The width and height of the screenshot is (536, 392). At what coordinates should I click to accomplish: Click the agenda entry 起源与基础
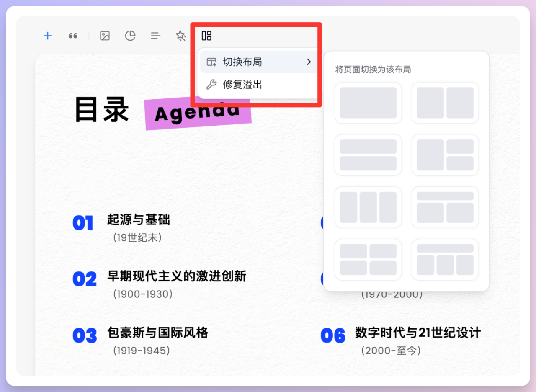[x=138, y=220]
